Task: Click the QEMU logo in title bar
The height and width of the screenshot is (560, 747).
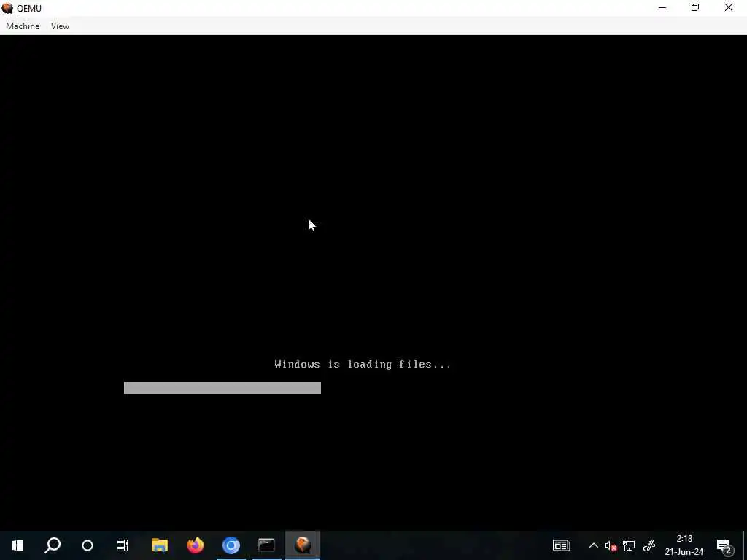Action: point(7,8)
